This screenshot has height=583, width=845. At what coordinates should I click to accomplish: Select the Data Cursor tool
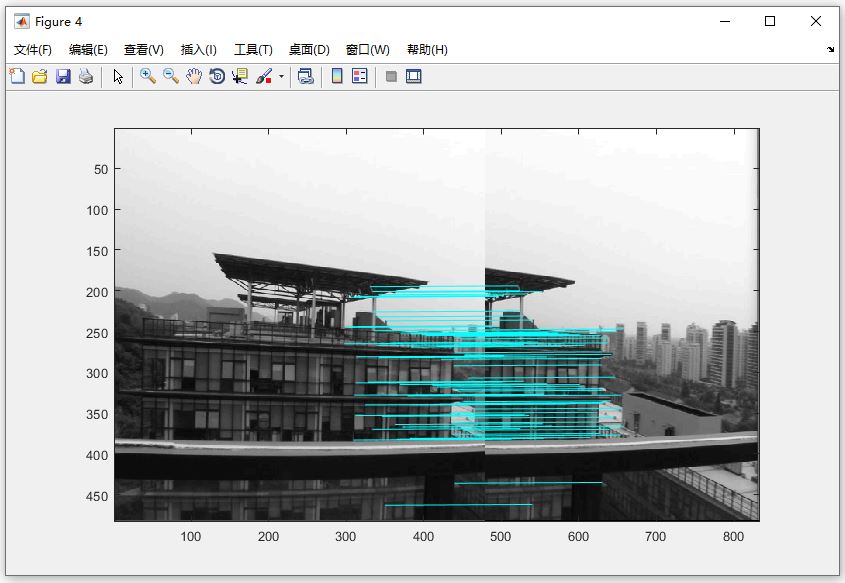(x=240, y=77)
